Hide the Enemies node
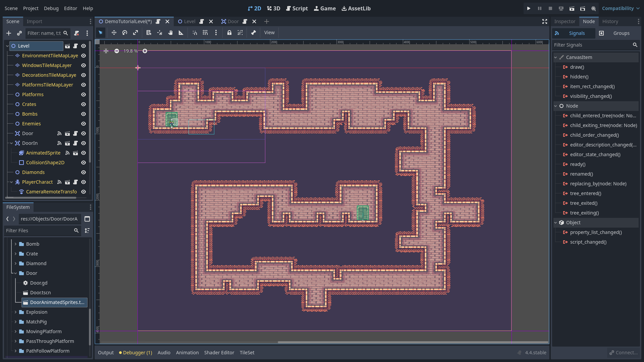644x362 pixels. tap(84, 124)
